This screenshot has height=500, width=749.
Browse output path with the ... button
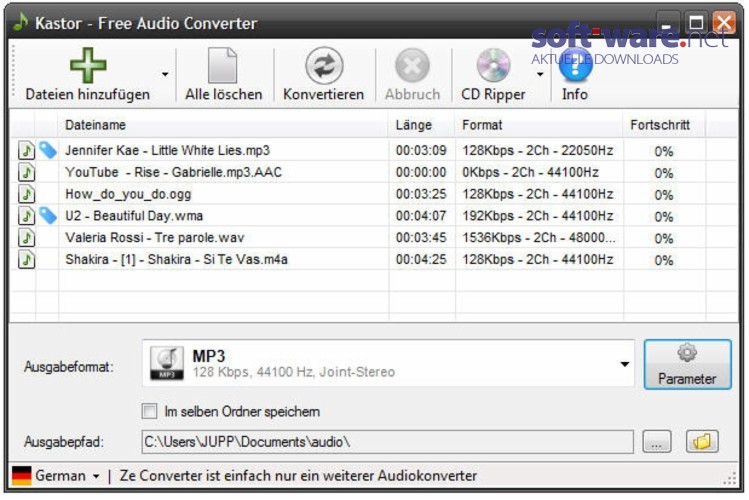(x=657, y=442)
